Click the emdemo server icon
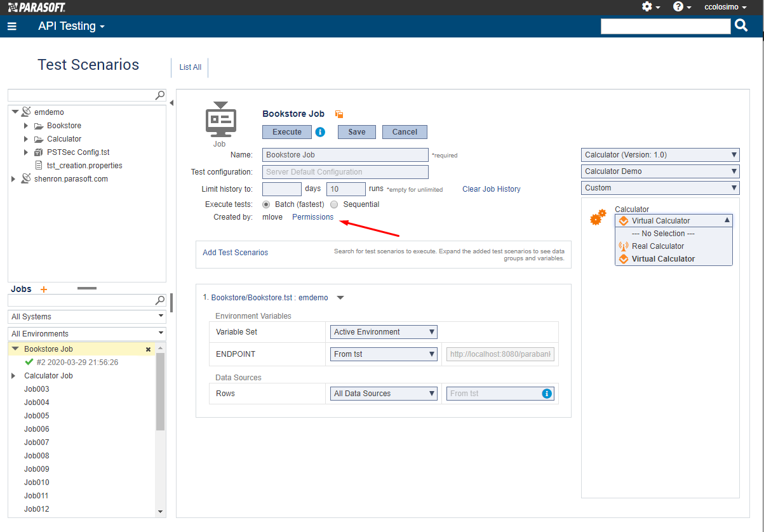Screen dimensions: 764x532 (x=26, y=112)
